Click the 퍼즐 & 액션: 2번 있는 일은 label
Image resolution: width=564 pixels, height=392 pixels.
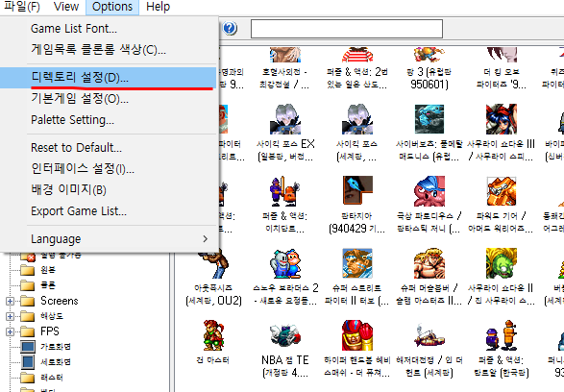(x=356, y=78)
